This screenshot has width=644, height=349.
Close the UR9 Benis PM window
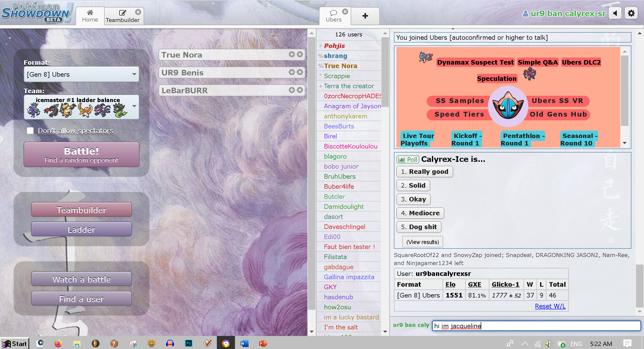point(300,72)
